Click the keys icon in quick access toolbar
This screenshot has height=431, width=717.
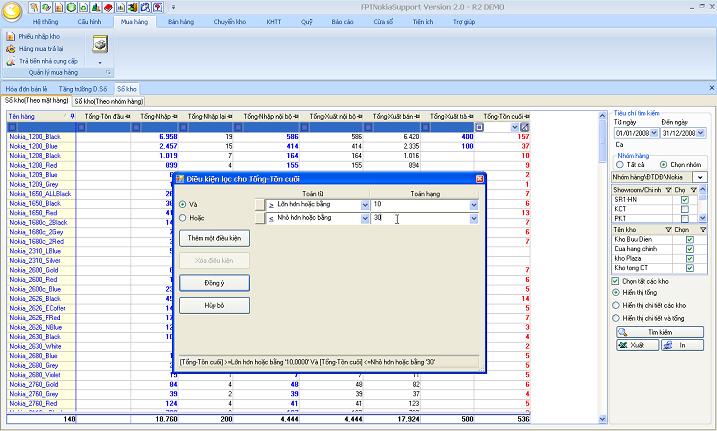(x=35, y=7)
